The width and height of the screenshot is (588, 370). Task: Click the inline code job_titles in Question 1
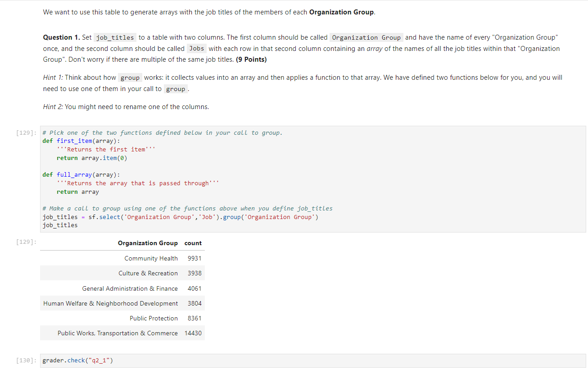[116, 37]
